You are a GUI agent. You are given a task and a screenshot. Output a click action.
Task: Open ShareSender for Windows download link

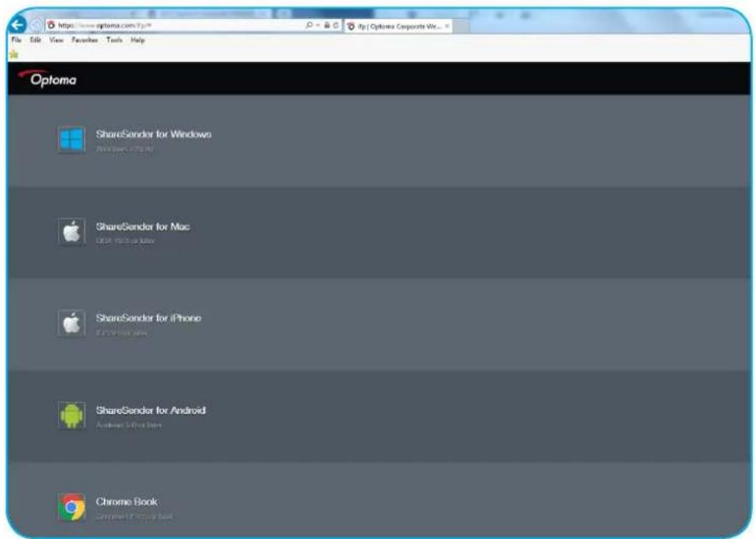[x=153, y=134]
